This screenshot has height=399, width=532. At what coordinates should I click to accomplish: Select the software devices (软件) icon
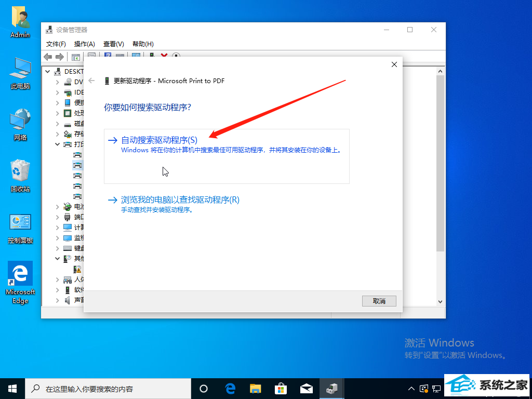click(68, 290)
